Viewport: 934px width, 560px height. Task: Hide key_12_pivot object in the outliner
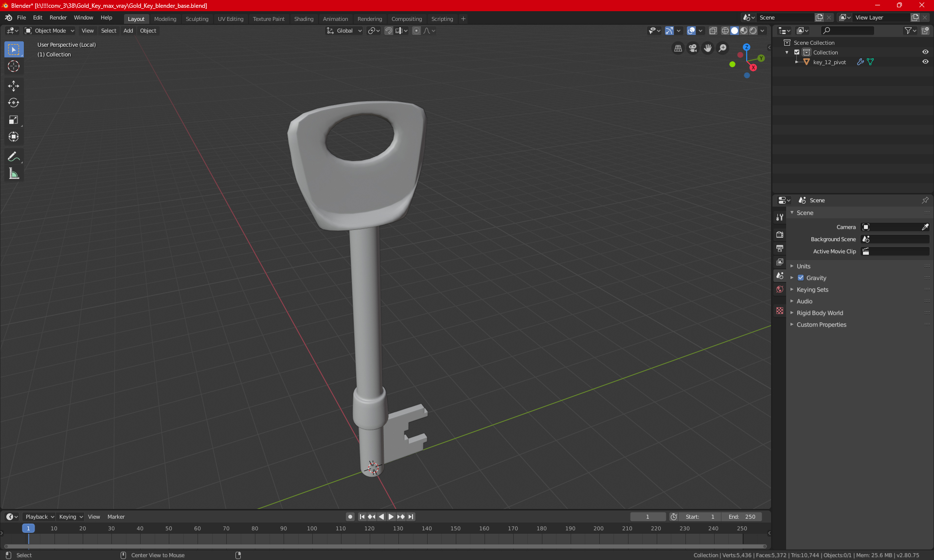925,62
